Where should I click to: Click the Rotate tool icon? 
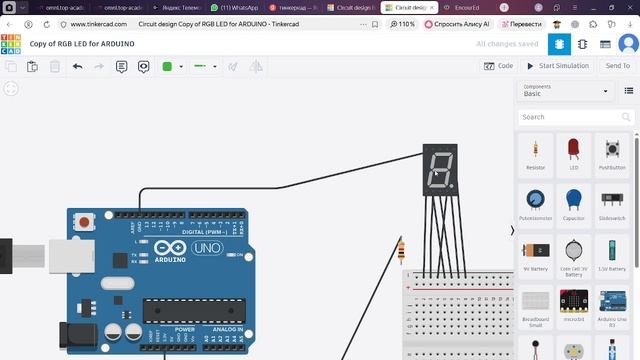pyautogui.click(x=233, y=66)
